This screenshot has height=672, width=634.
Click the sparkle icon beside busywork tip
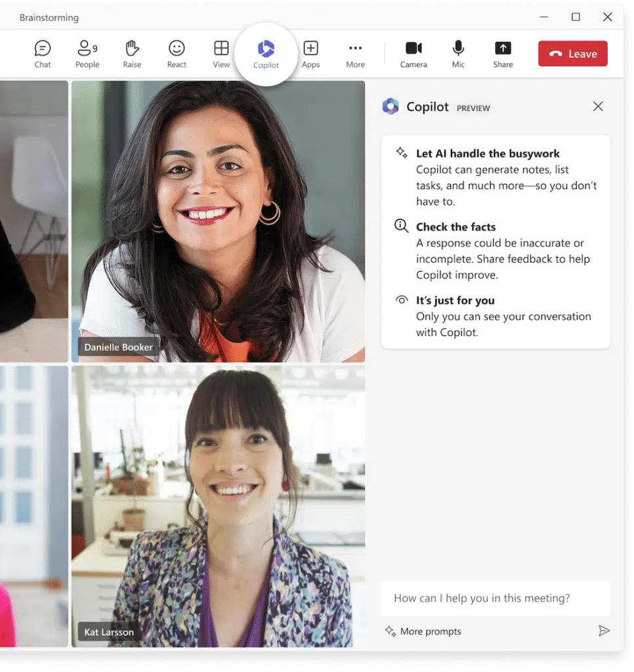pos(402,152)
